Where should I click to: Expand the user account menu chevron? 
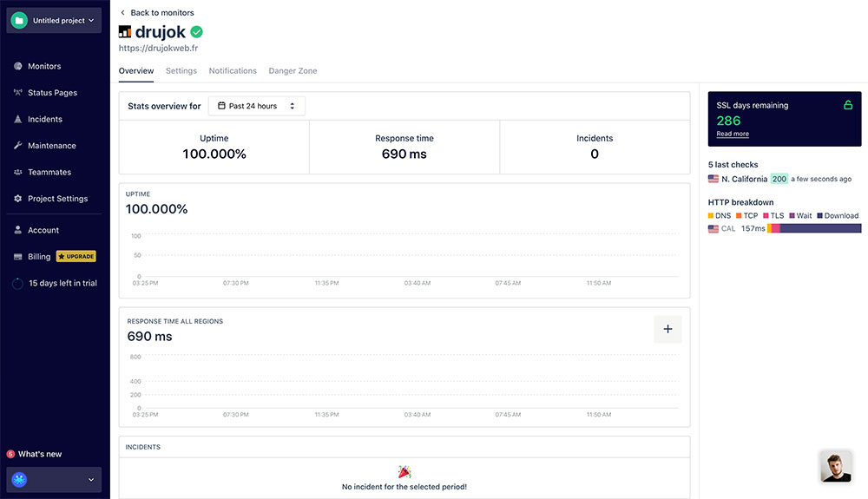pyautogui.click(x=91, y=480)
